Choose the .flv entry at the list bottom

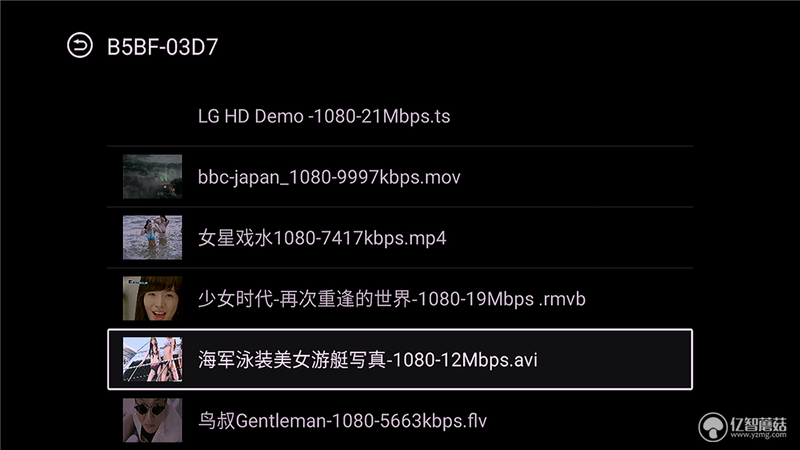pyautogui.click(x=400, y=420)
